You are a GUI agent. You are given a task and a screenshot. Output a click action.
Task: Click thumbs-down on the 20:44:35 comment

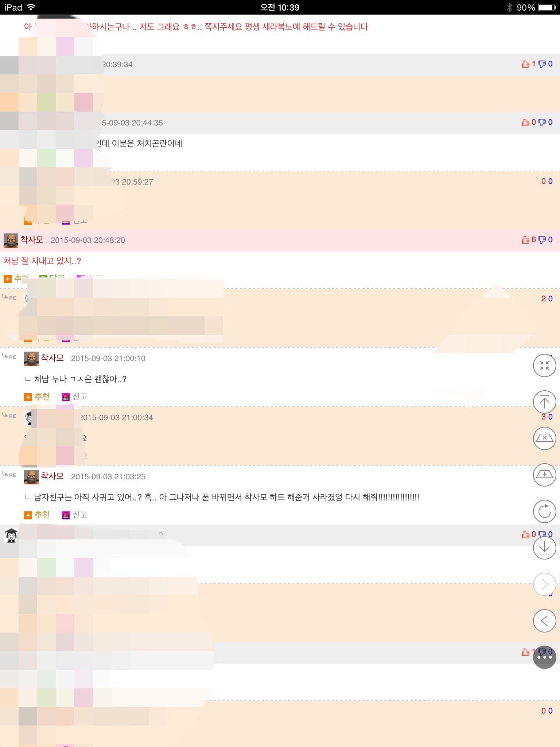point(542,122)
